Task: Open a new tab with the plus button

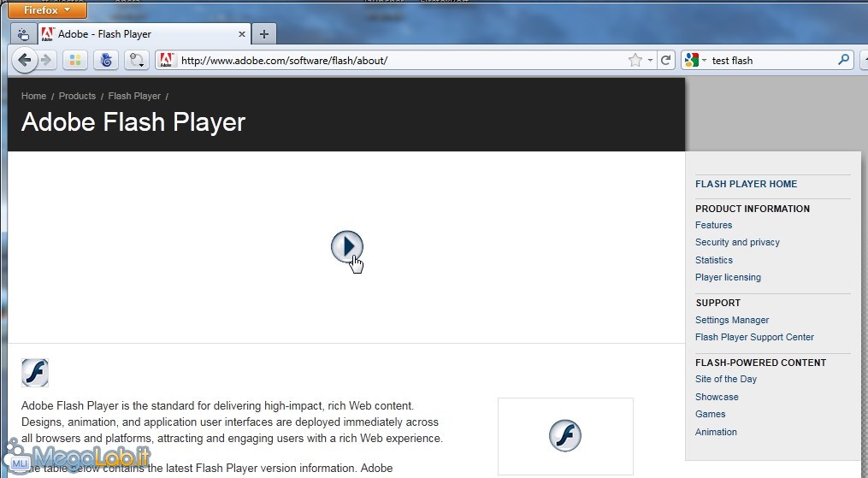Action: coord(264,34)
